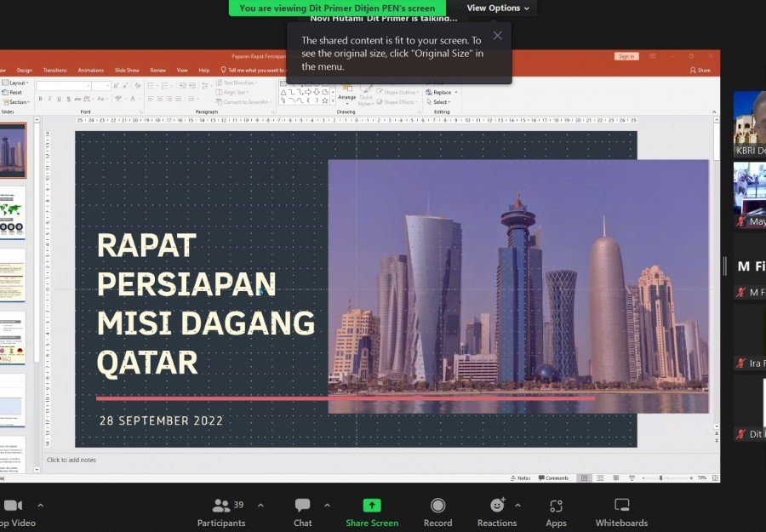Open the Help tab
766x532 pixels.
(204, 71)
